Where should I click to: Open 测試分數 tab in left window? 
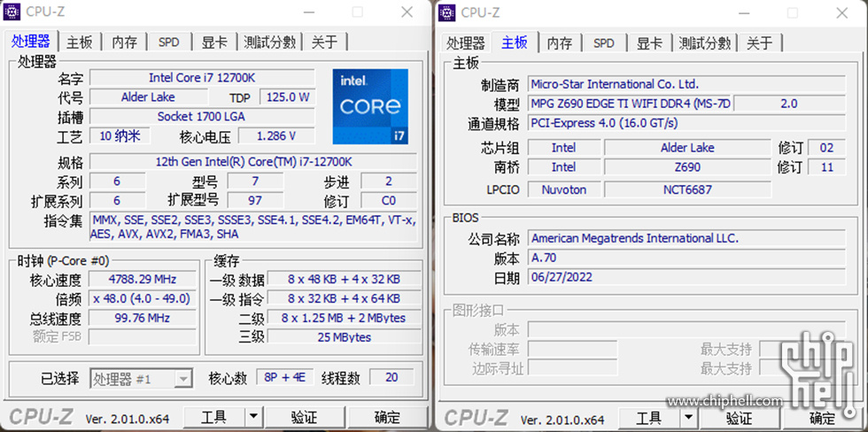(269, 42)
